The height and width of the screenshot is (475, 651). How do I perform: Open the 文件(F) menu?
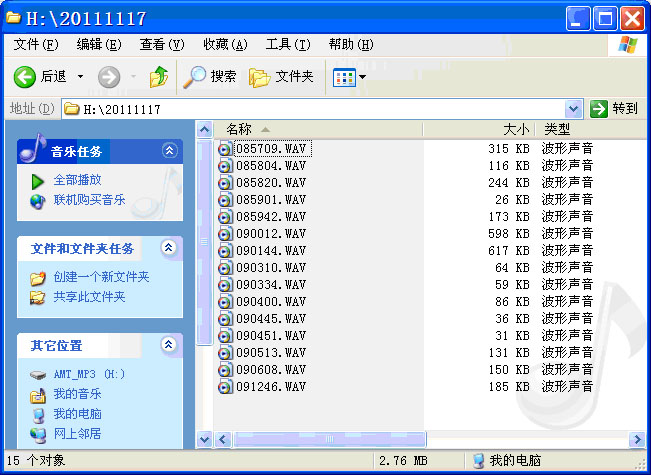[36, 44]
